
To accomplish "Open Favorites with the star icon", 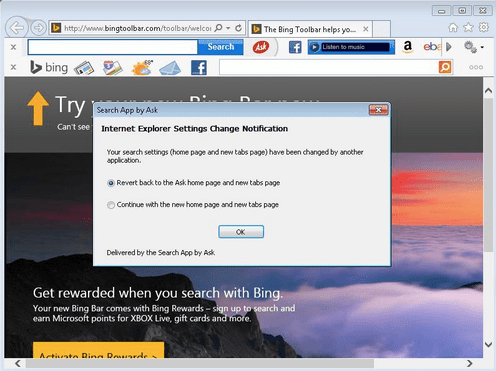I will tap(468, 27).
